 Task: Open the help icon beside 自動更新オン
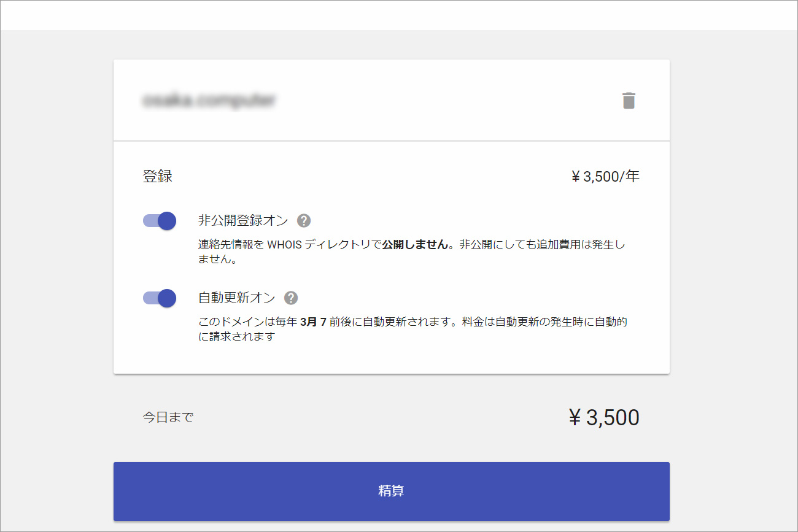pyautogui.click(x=291, y=298)
